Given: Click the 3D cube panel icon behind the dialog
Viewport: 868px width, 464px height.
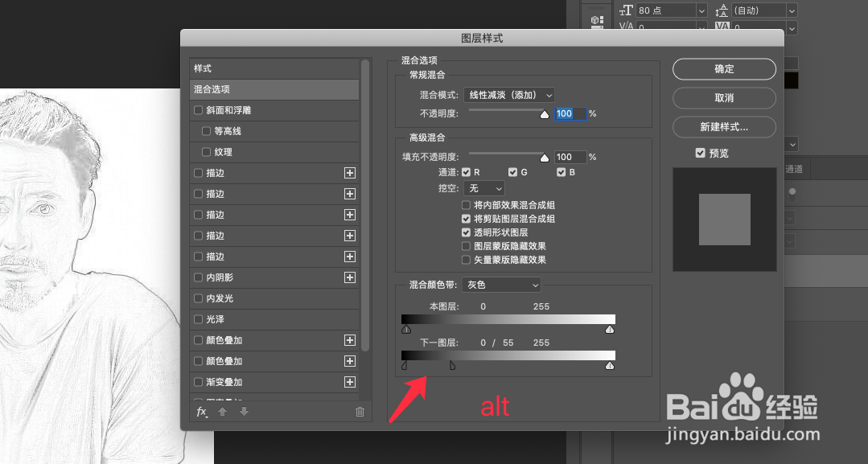Looking at the screenshot, I should coord(597,21).
